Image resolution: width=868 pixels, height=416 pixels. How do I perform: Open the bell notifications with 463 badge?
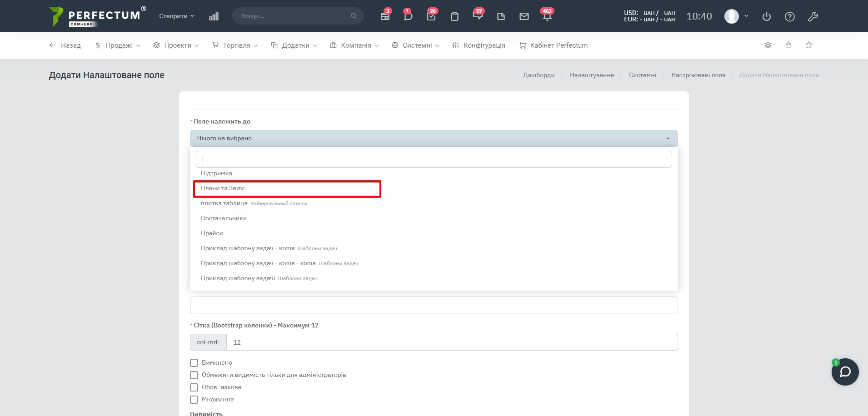click(547, 16)
